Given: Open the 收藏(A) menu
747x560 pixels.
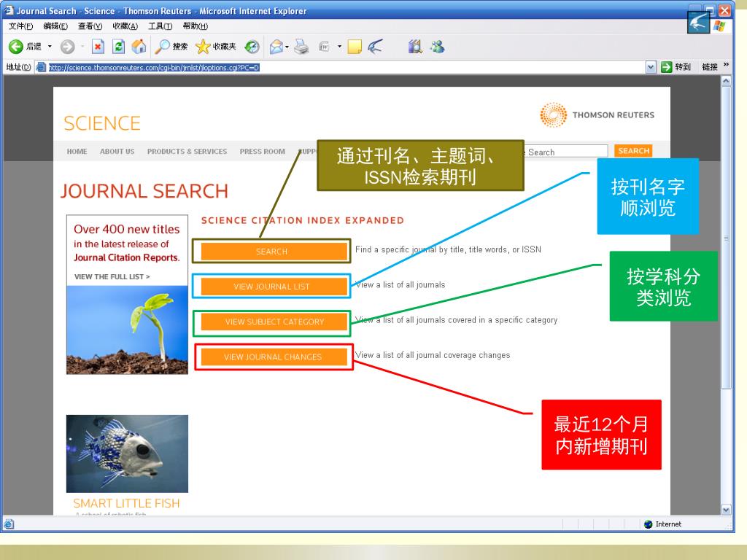Looking at the screenshot, I should [x=125, y=26].
